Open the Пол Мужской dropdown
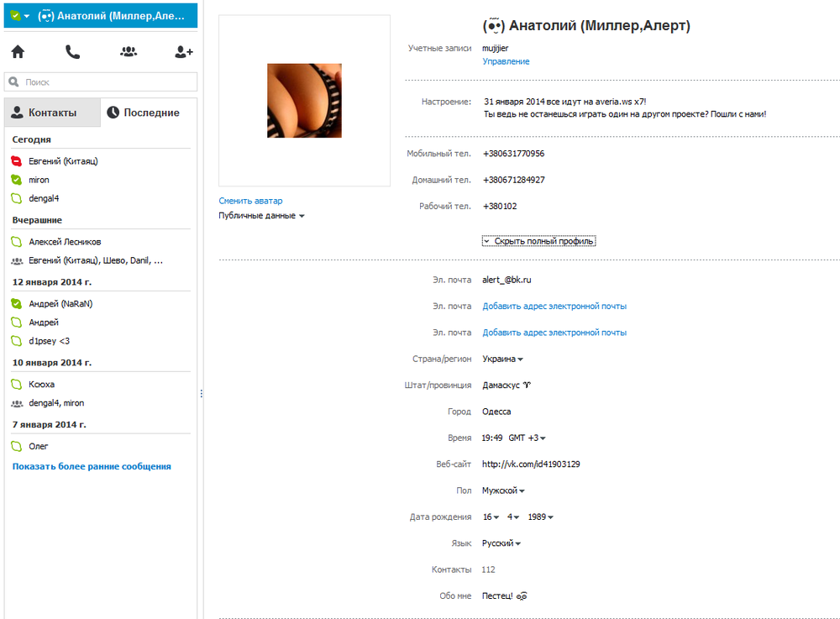The image size is (840, 619). click(x=502, y=490)
